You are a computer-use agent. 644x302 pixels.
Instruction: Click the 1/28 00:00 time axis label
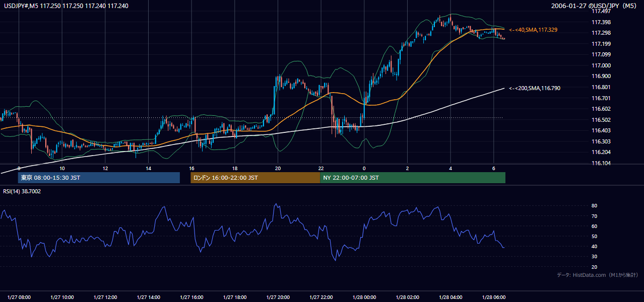[x=364, y=297]
